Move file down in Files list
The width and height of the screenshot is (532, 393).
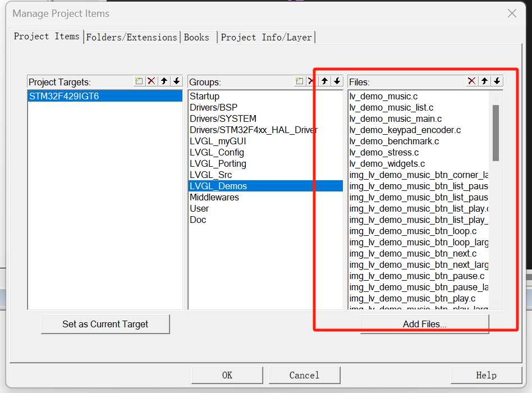[497, 81]
